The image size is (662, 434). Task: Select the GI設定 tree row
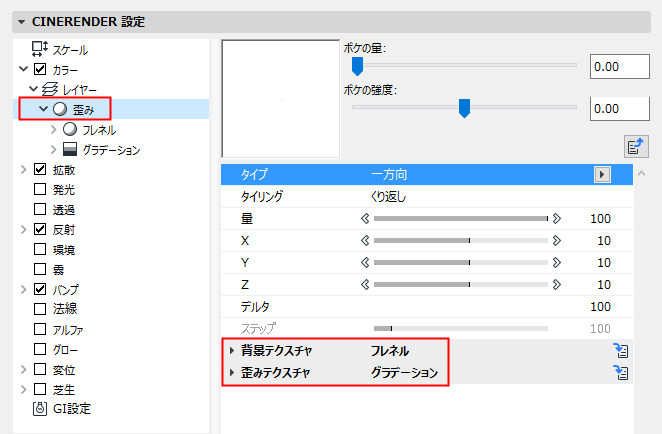(x=111, y=409)
